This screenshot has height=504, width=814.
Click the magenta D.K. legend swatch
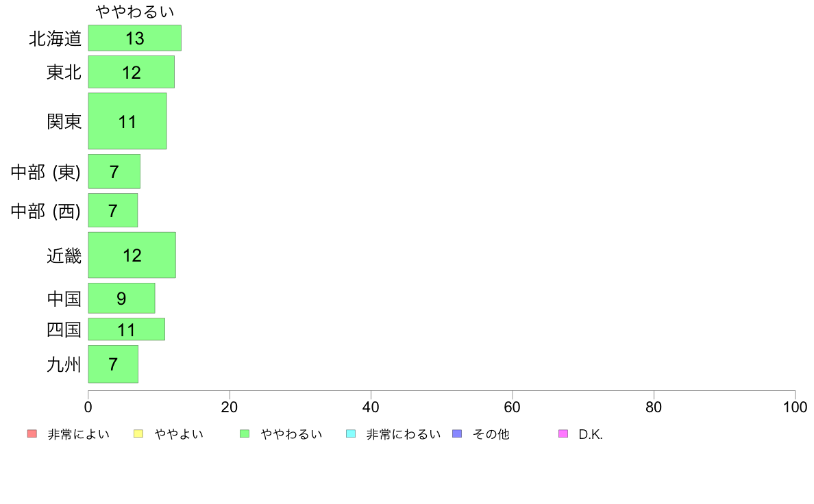click(563, 434)
